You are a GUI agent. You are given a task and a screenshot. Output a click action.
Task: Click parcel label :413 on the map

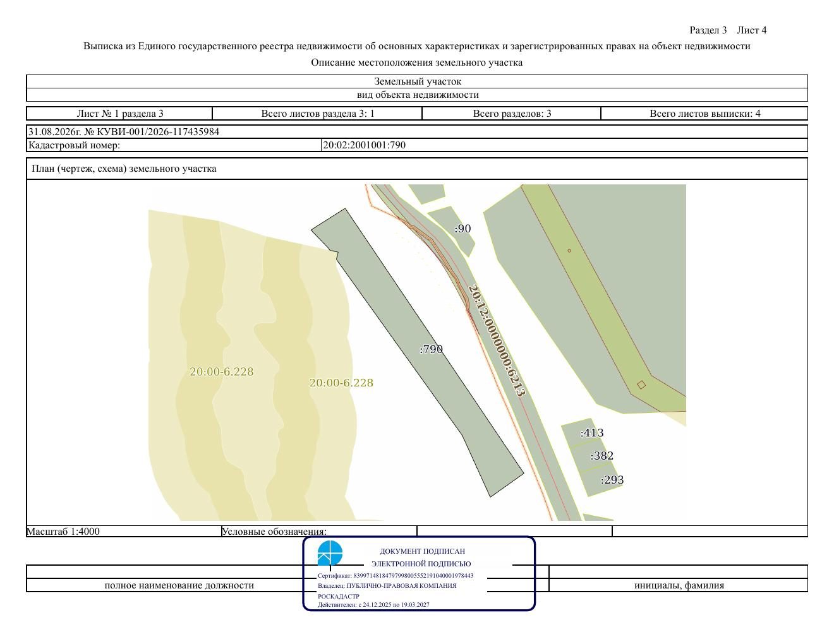(x=592, y=432)
